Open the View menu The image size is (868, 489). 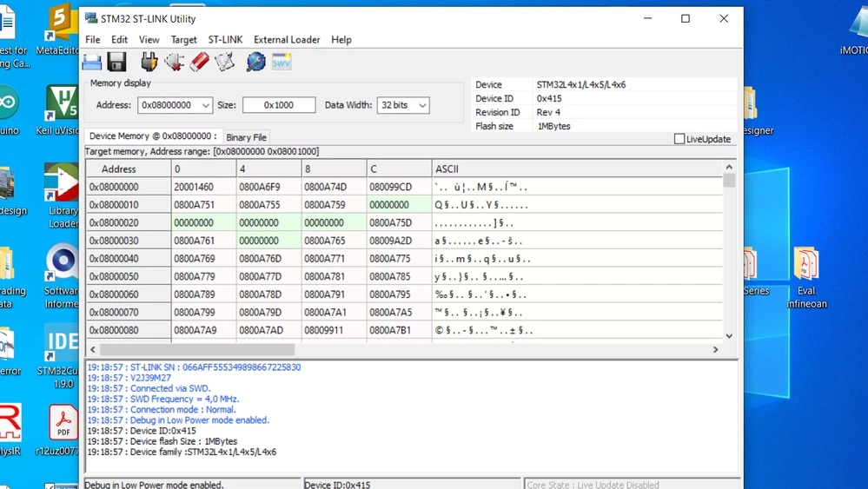pyautogui.click(x=149, y=40)
